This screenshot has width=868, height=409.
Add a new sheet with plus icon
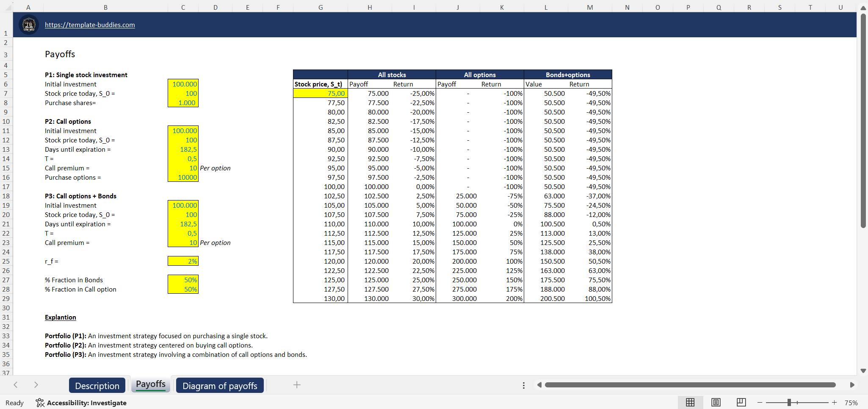pyautogui.click(x=297, y=385)
